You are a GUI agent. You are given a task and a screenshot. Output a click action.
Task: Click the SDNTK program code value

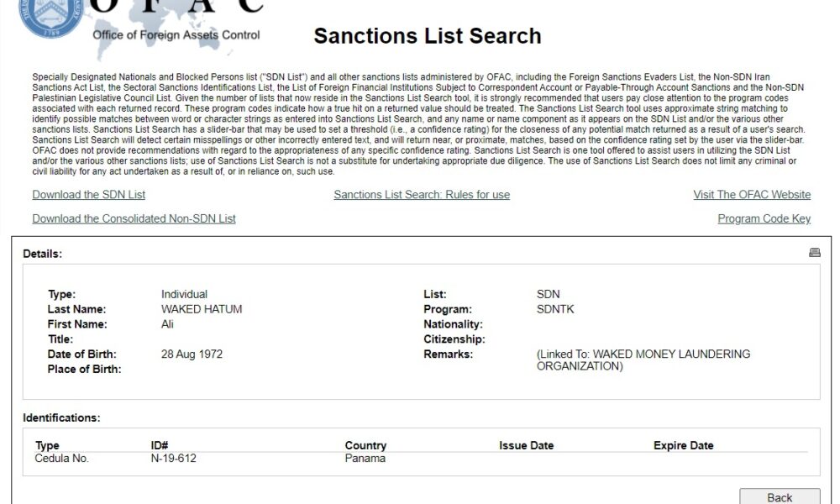pyautogui.click(x=555, y=309)
